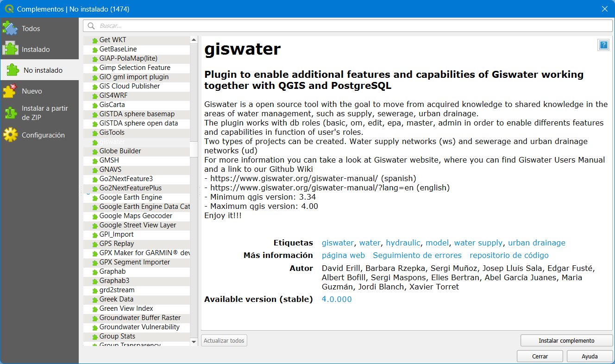Click the plugin icon next to GMSH
615x364 pixels.
[x=95, y=161]
